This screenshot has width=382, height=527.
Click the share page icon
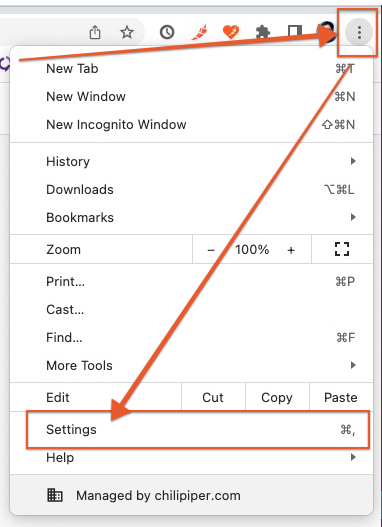(95, 33)
